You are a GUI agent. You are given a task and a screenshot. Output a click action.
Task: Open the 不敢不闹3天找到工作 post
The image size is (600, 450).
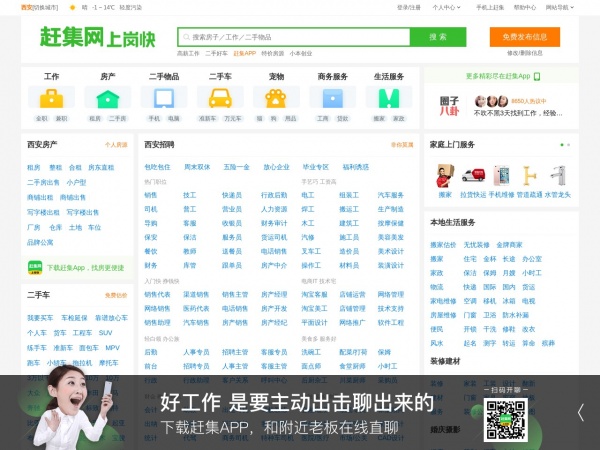(x=518, y=113)
